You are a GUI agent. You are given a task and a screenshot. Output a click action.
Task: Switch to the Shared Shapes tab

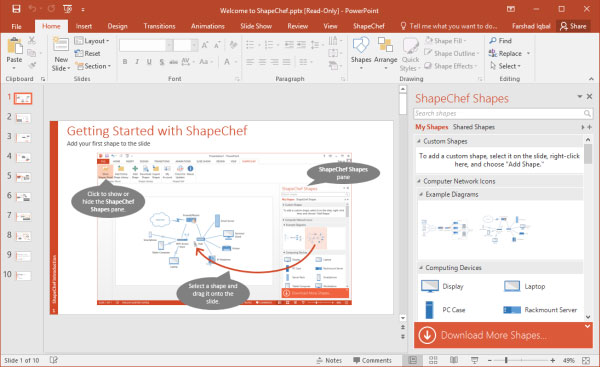point(474,127)
